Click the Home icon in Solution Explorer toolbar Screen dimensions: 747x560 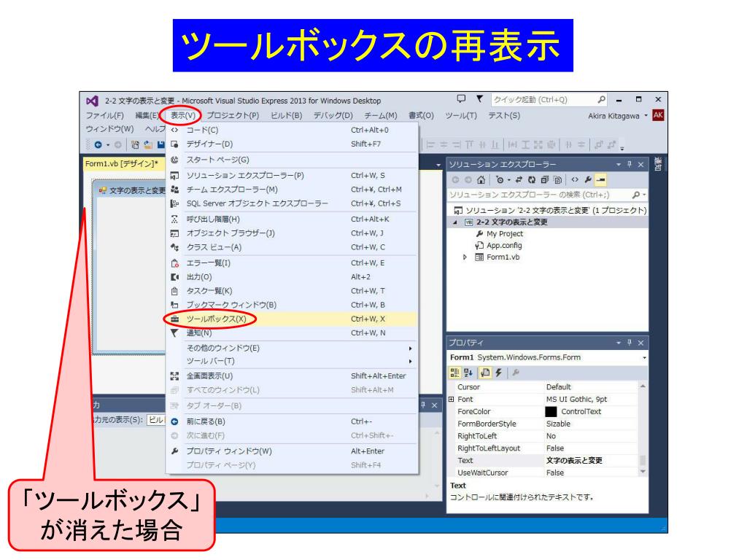[481, 180]
